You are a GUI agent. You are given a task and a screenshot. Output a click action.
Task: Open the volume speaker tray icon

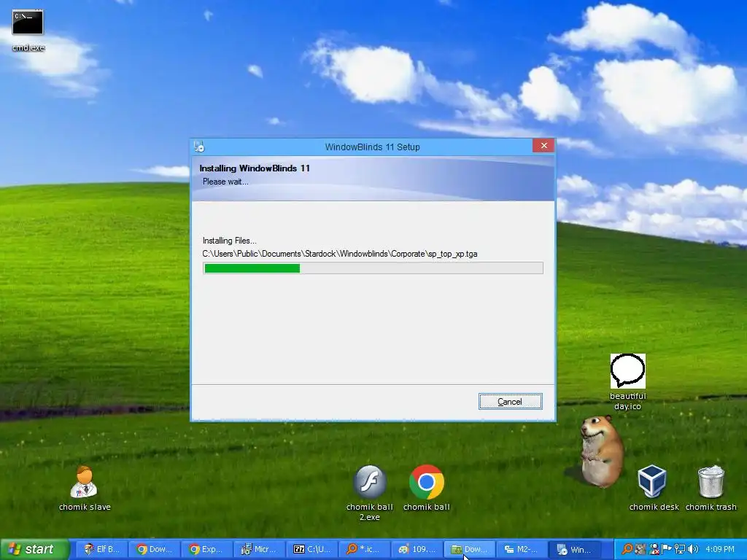[692, 549]
